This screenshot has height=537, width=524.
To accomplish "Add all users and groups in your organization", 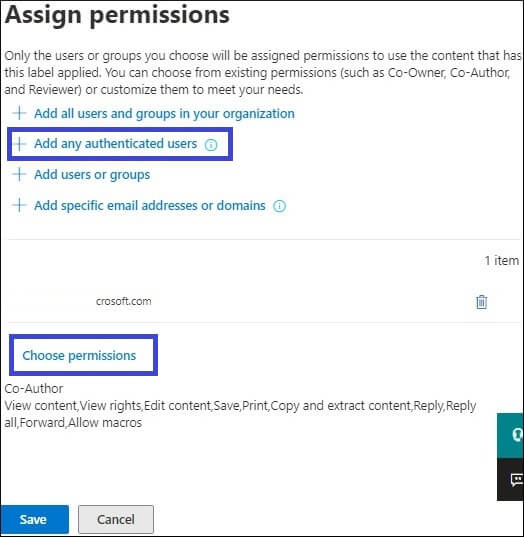I will tap(164, 114).
